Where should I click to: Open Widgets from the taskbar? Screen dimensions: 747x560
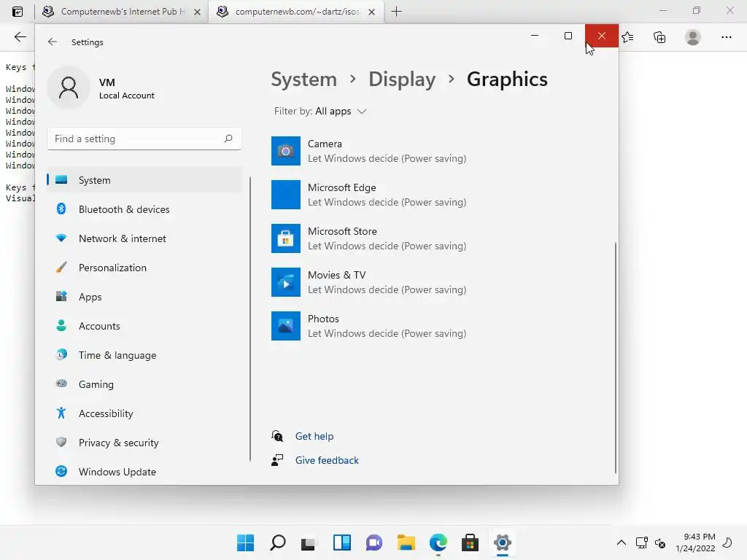(x=342, y=542)
